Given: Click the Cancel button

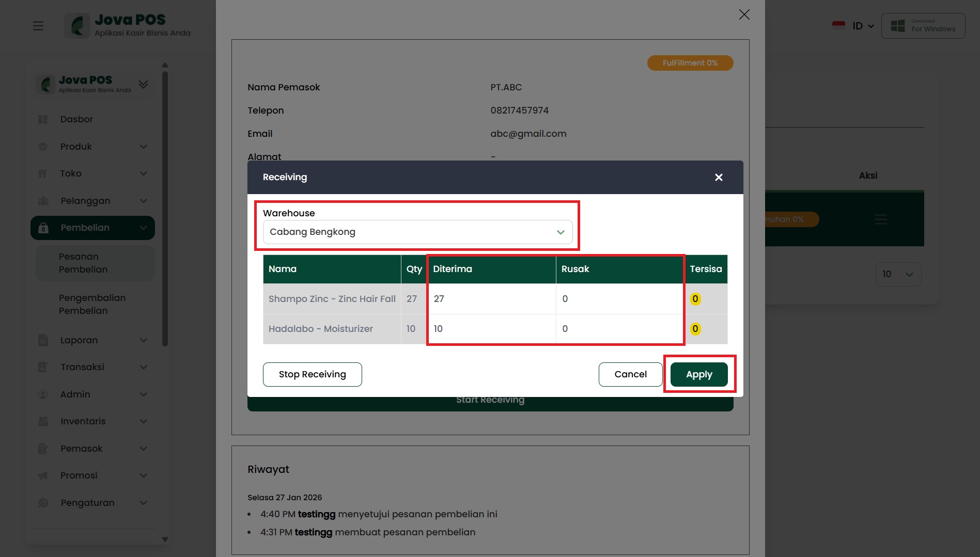Looking at the screenshot, I should (x=630, y=374).
